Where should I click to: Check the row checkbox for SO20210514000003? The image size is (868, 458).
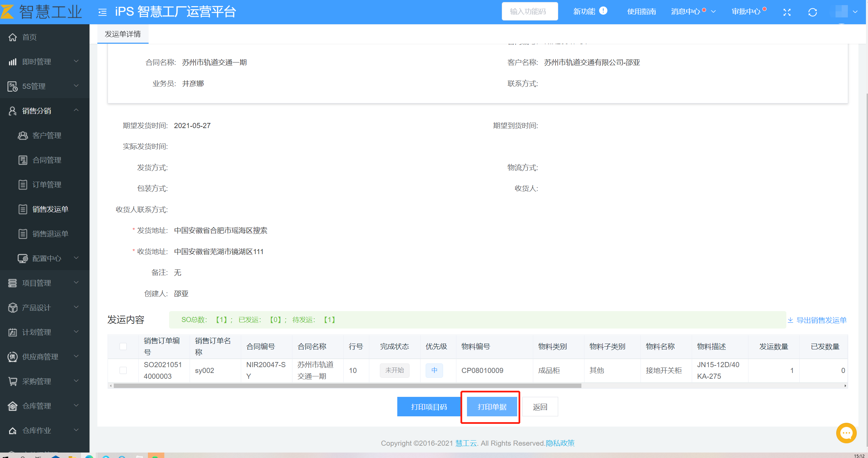pyautogui.click(x=123, y=370)
